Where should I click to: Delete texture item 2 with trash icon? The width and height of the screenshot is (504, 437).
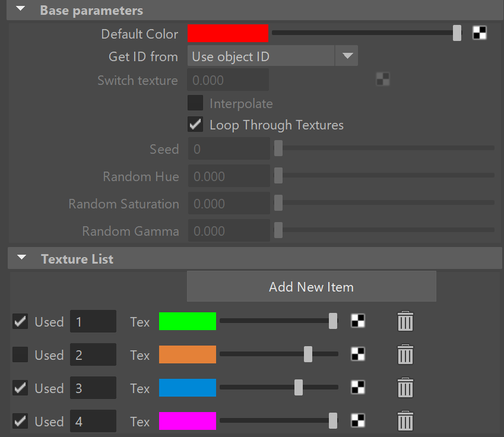tap(405, 354)
